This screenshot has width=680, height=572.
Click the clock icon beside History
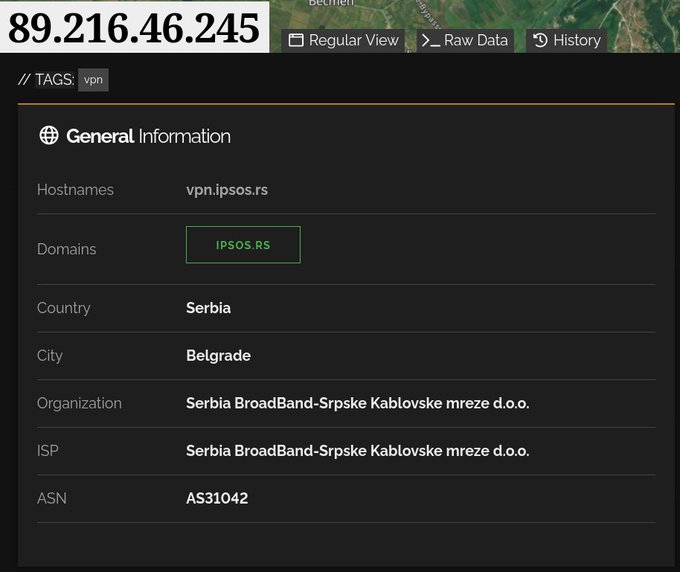click(540, 40)
